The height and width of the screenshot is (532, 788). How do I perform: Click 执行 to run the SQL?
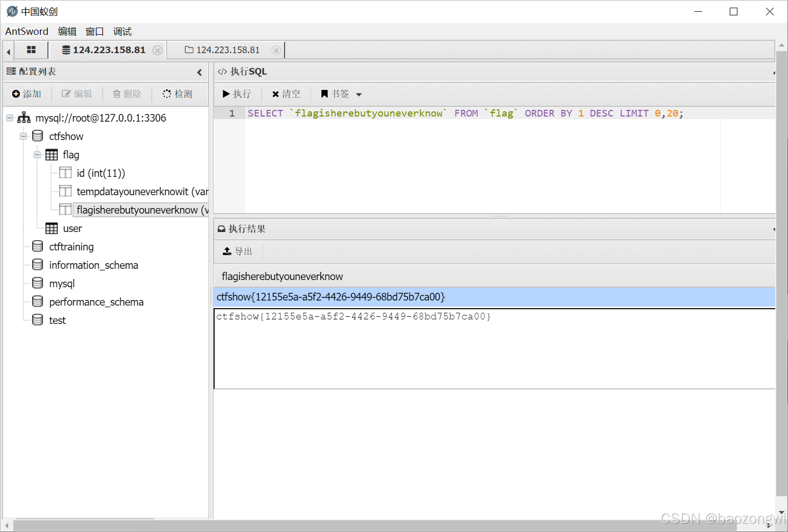click(x=237, y=94)
